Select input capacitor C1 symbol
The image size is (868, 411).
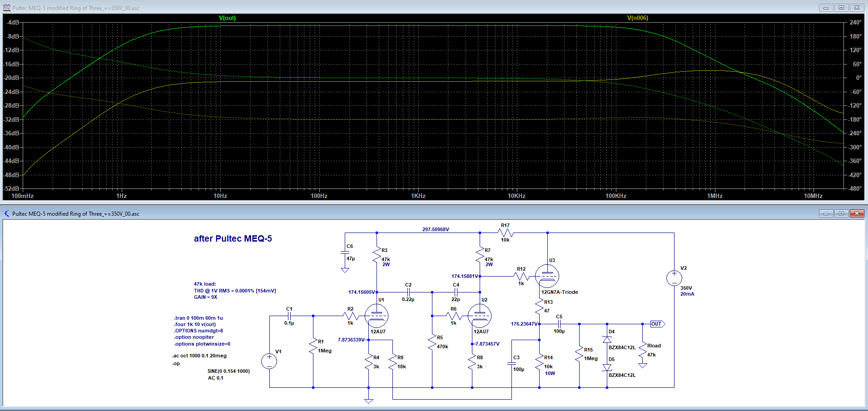pyautogui.click(x=289, y=316)
